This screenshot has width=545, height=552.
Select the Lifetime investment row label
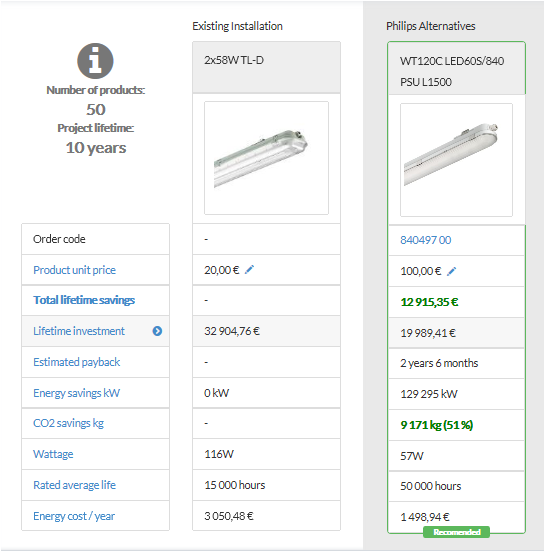(x=79, y=331)
